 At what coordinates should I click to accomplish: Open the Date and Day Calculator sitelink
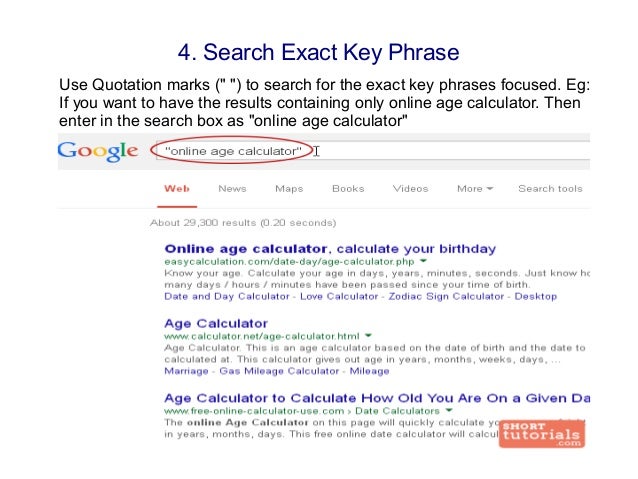click(227, 296)
